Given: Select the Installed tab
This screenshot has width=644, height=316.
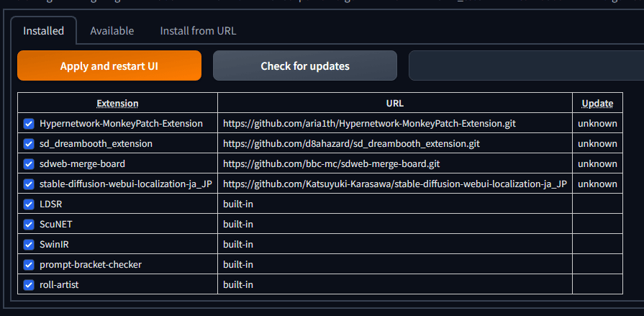Looking at the screenshot, I should point(43,31).
